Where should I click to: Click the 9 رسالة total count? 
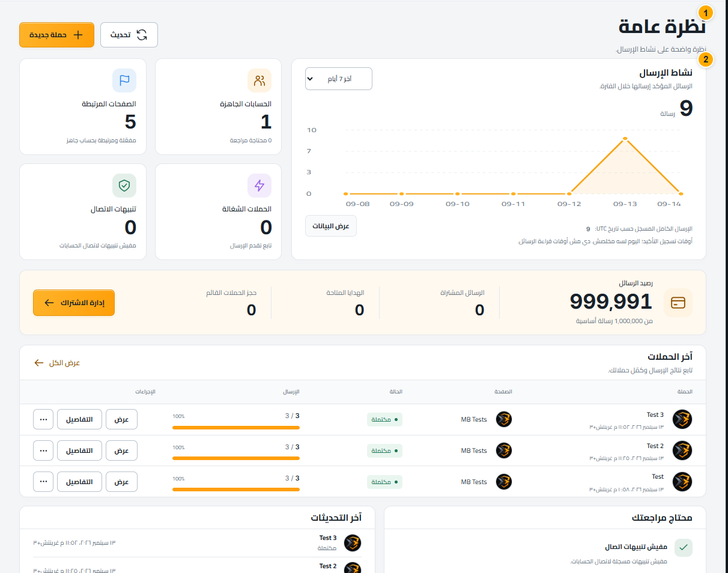click(x=677, y=109)
